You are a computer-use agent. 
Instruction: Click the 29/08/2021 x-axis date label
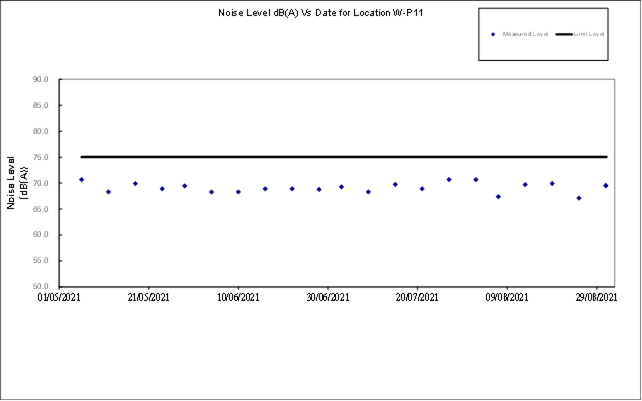click(x=594, y=297)
